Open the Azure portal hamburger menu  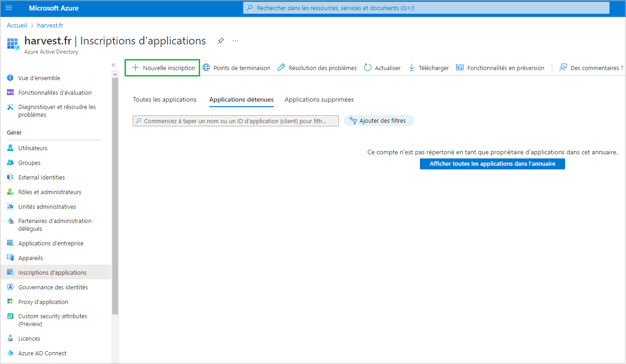click(x=9, y=8)
